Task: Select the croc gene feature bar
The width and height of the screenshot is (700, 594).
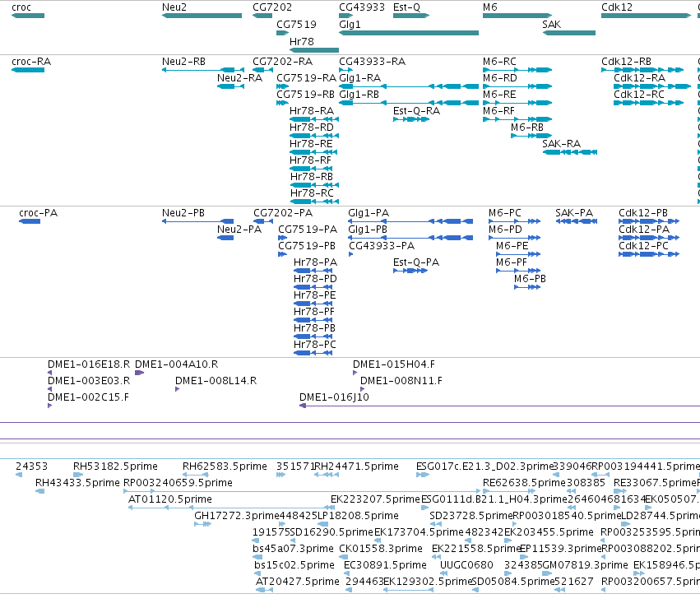Action: 28,16
